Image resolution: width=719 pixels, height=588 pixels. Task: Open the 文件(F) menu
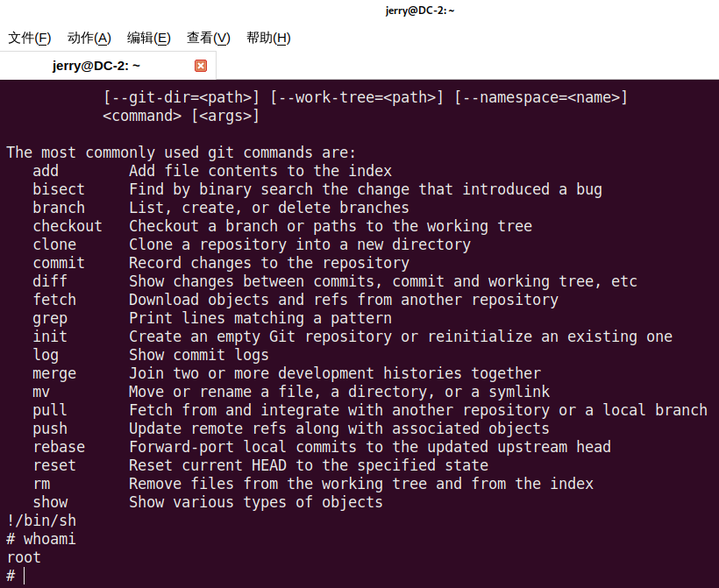[30, 38]
